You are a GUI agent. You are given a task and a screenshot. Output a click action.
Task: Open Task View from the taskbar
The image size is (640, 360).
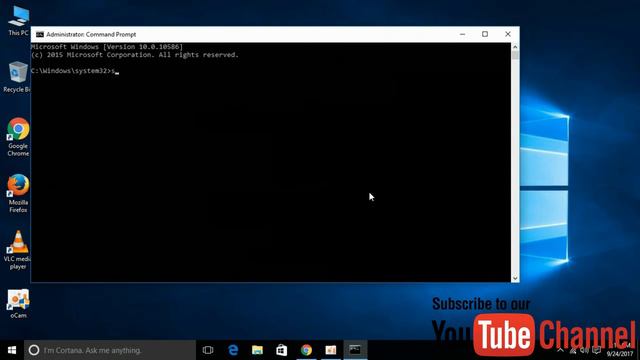click(x=208, y=350)
